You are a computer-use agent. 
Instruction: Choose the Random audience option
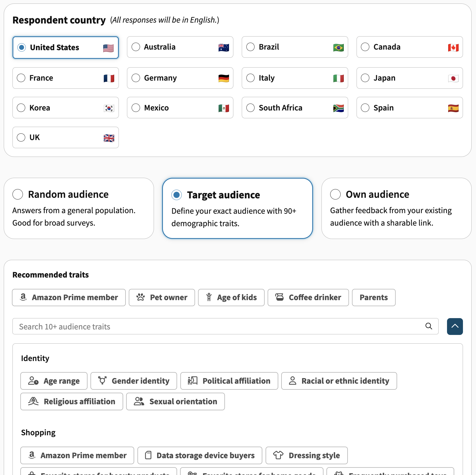tap(18, 194)
